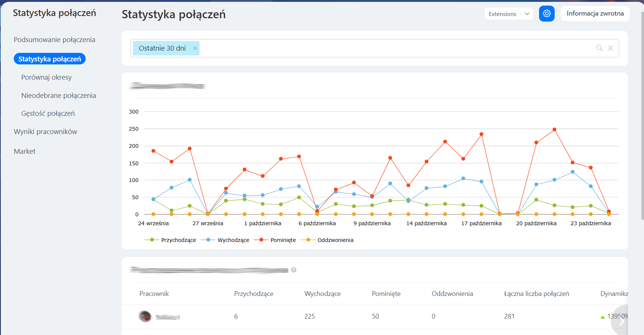Select Porównaj okresy in sidebar

pos(47,77)
